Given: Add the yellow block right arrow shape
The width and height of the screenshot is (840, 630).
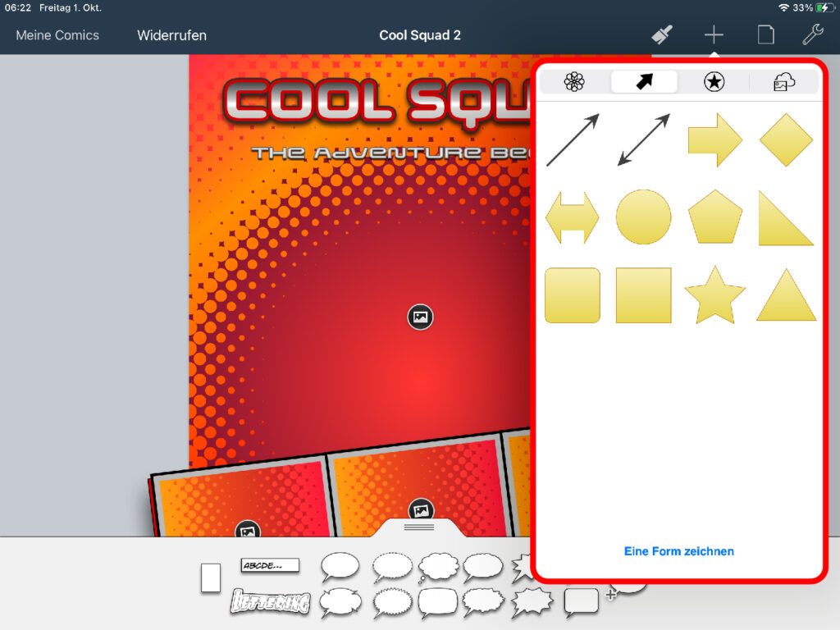Looking at the screenshot, I should [714, 140].
